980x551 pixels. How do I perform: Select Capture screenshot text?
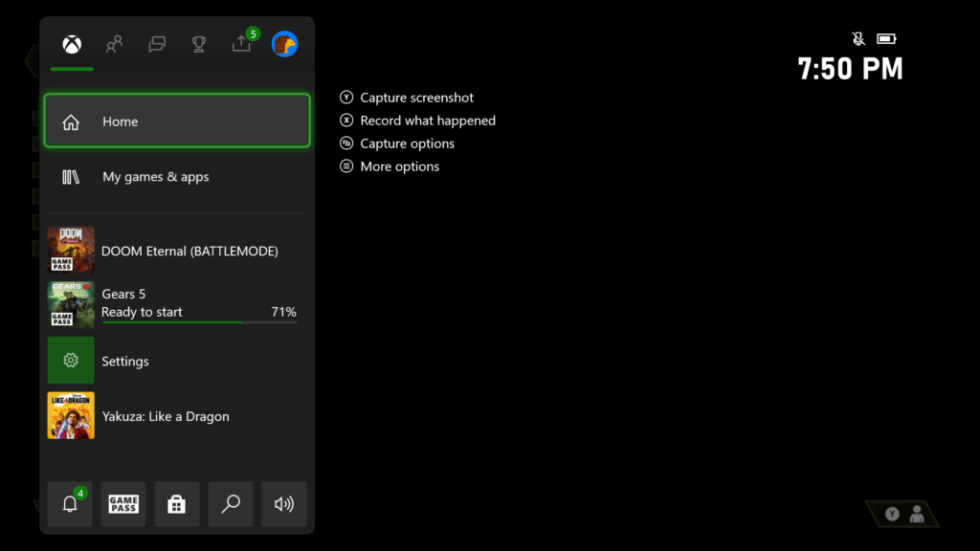[417, 99]
